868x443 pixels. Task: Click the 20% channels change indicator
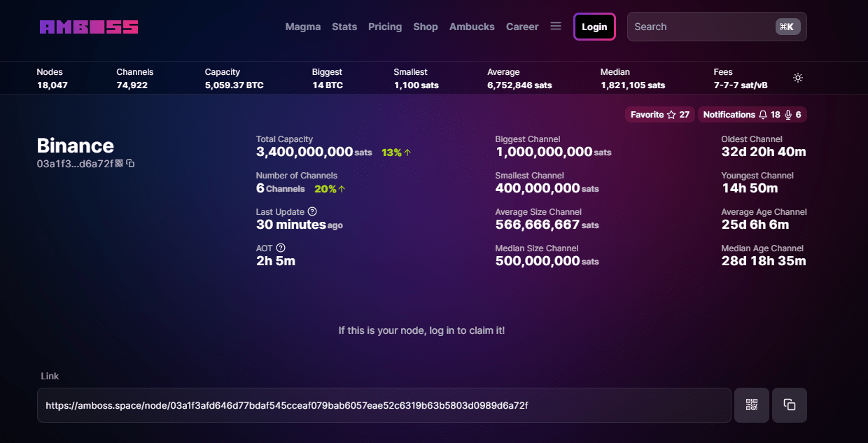330,189
